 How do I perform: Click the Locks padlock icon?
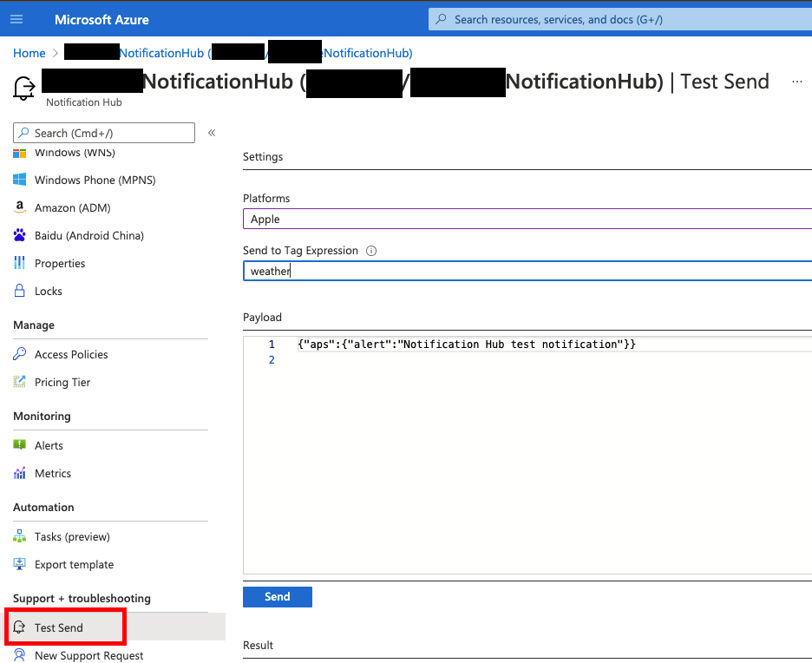pyautogui.click(x=19, y=291)
